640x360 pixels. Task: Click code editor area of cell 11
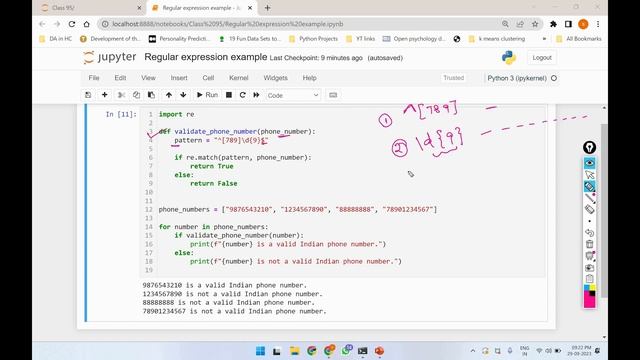click(x=343, y=192)
